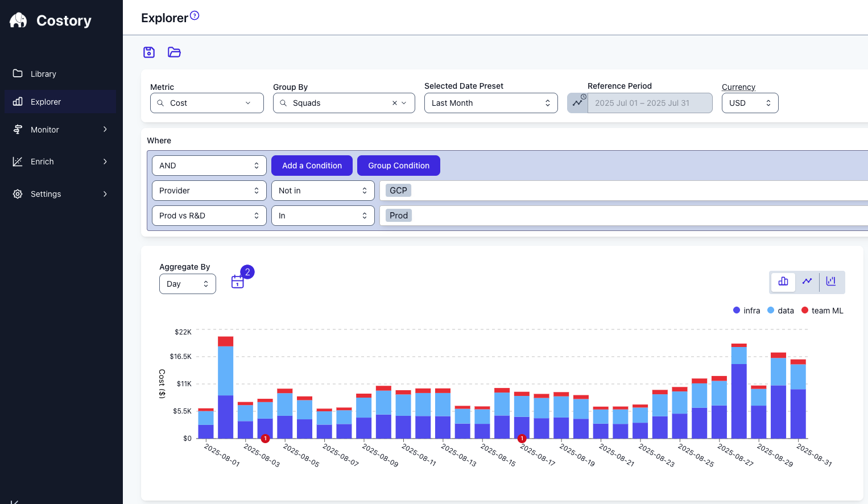
Task: Toggle the infra series in the legend
Action: [x=746, y=310]
